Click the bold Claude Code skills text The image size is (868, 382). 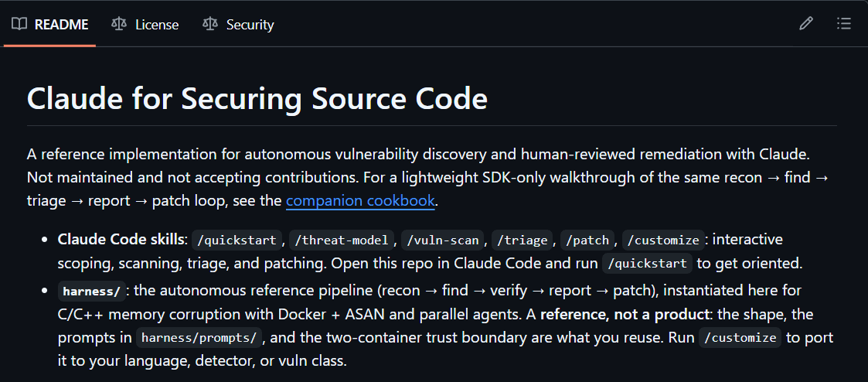(122, 240)
